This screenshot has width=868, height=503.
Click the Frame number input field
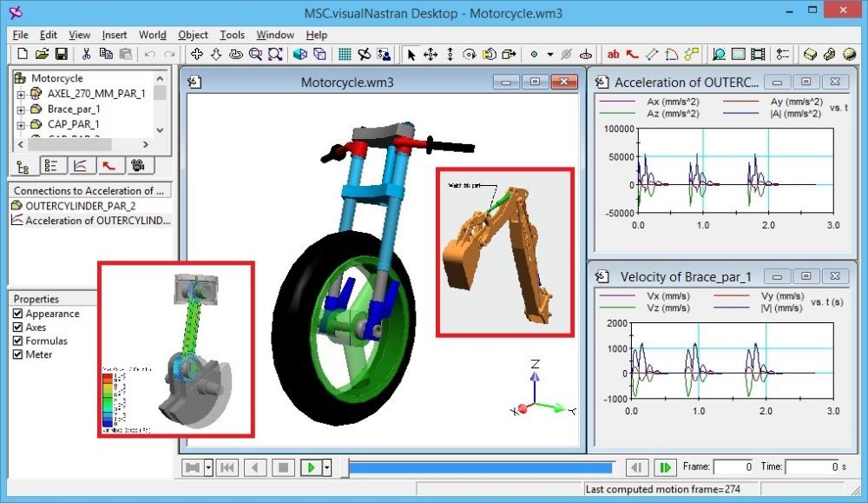pos(734,467)
